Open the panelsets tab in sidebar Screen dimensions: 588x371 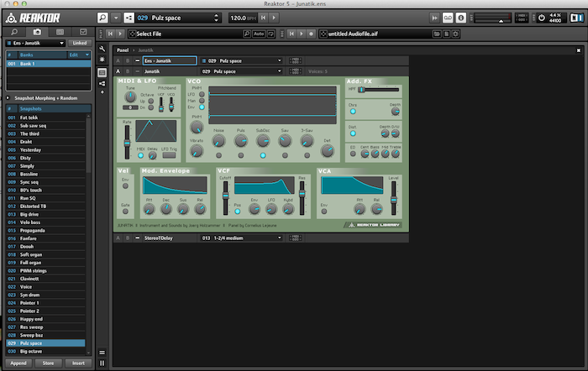pos(60,32)
